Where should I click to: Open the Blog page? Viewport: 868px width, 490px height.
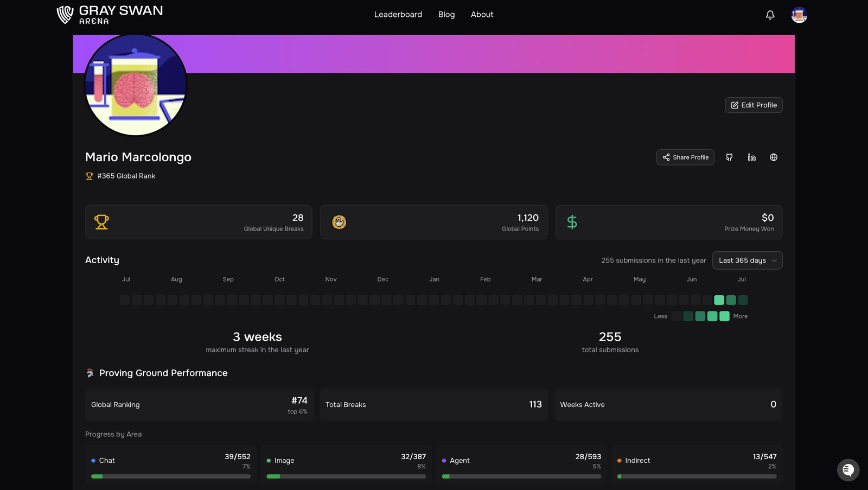[x=446, y=15]
